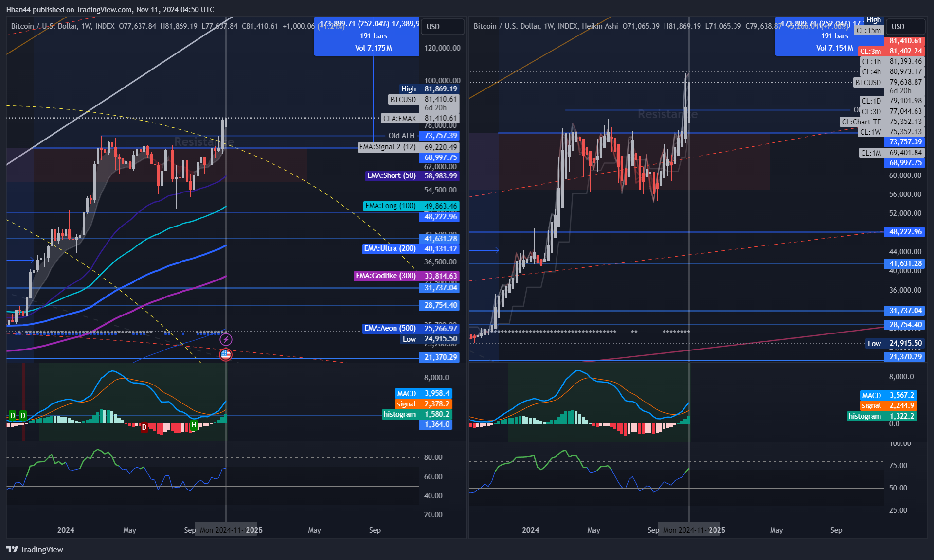Click the 'EMA:Long (100)' label
Image resolution: width=934 pixels, height=560 pixels.
click(x=391, y=206)
